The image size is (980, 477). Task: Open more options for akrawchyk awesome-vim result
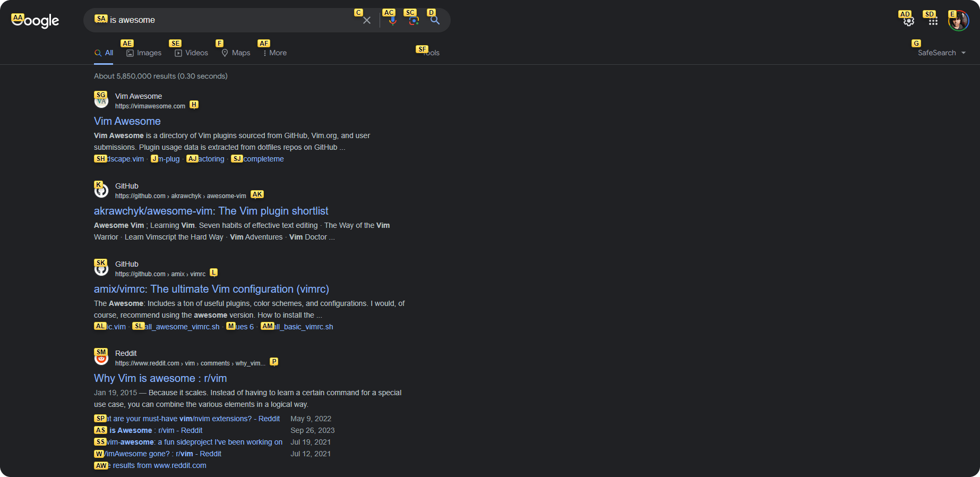257,195
